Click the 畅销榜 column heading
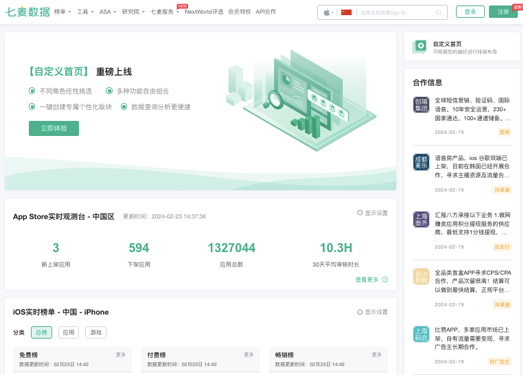523x375 pixels. (284, 355)
